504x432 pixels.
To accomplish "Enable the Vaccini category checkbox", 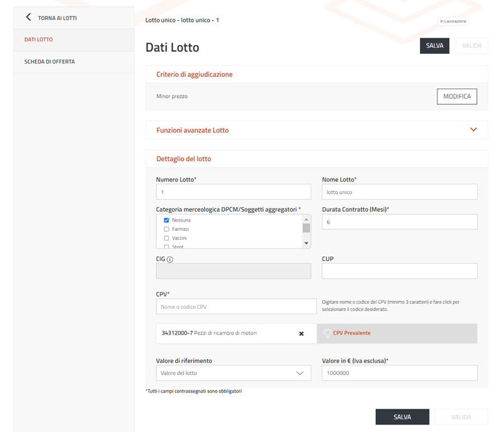I will click(x=166, y=238).
